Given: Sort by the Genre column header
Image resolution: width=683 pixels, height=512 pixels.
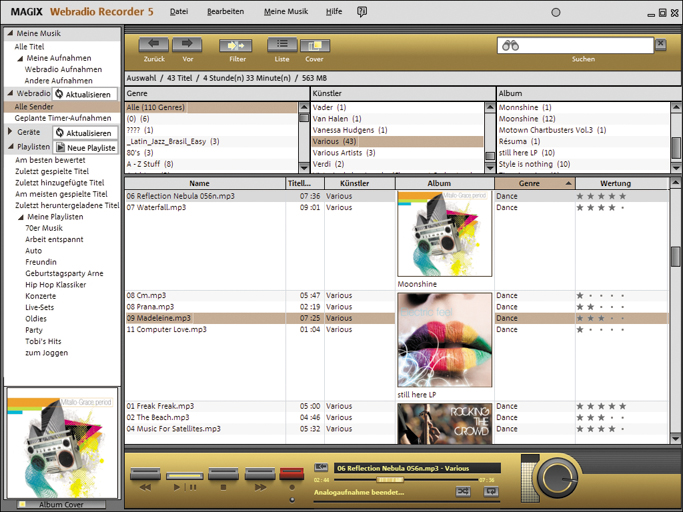Looking at the screenshot, I should click(535, 183).
